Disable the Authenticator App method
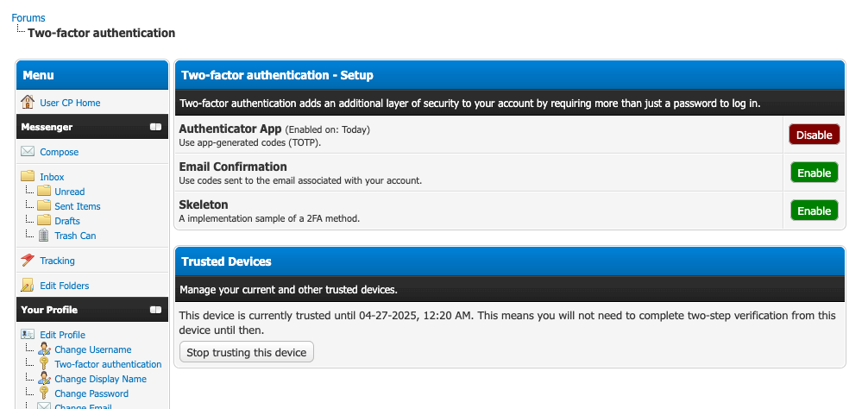 [814, 135]
